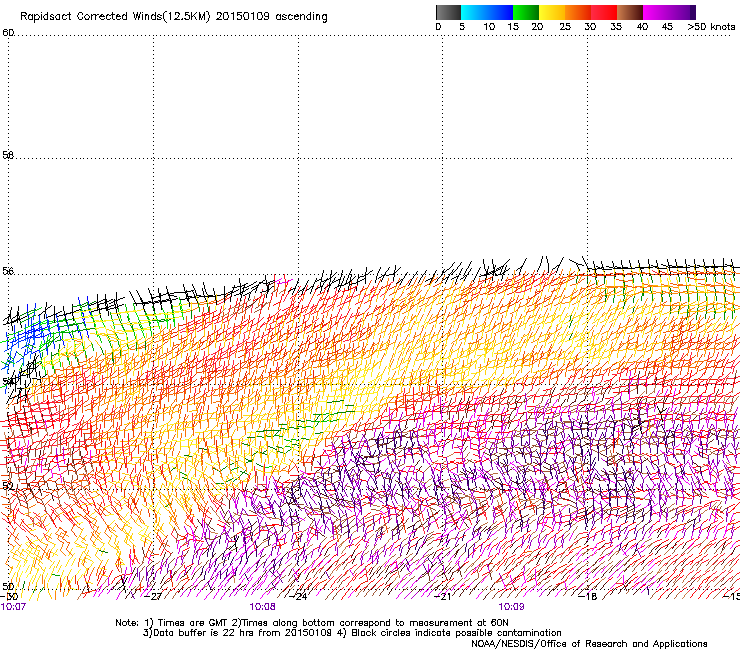Click the '>50 knots' legend label
Screen dimensions: 740x650
(x=711, y=27)
